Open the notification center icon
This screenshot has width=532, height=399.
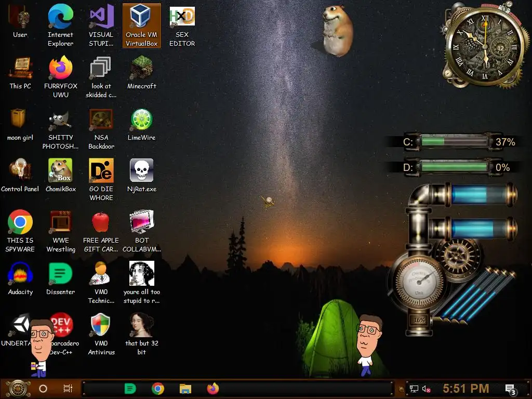pyautogui.click(x=510, y=390)
